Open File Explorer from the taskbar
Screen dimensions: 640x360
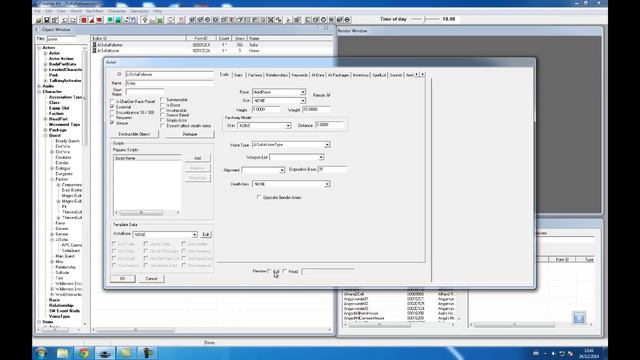click(x=62, y=353)
